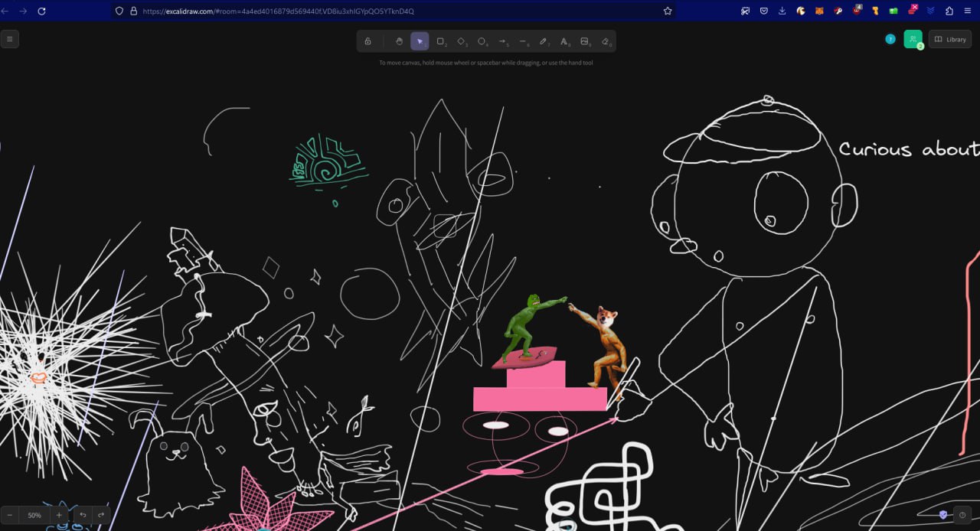Select the Text tool
The height and width of the screenshot is (531, 980).
(x=564, y=41)
